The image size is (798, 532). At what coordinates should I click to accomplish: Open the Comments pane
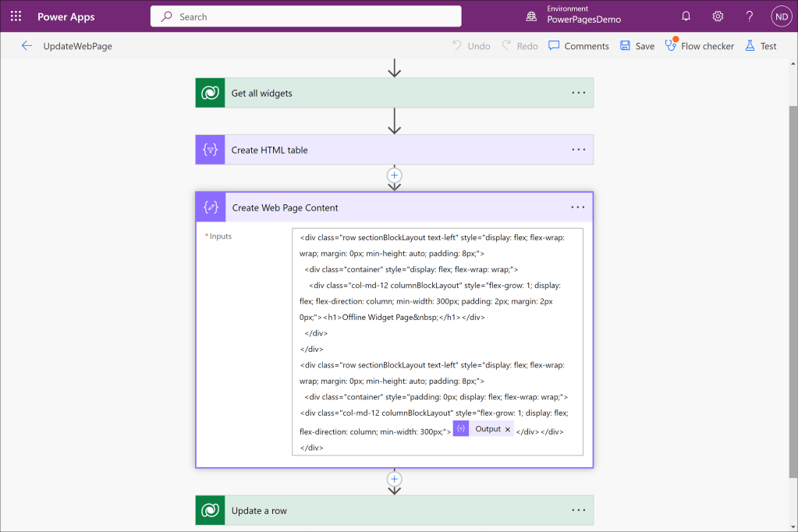[578, 46]
